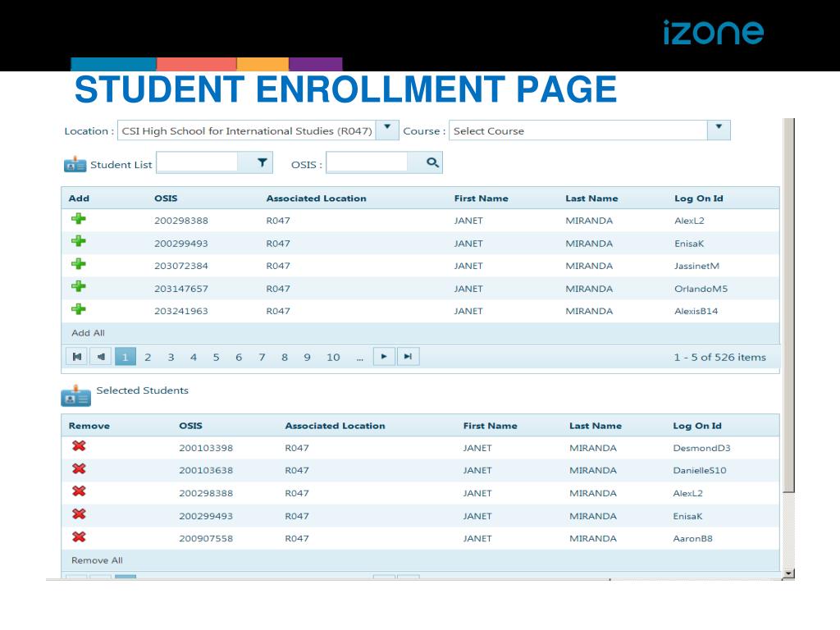The image size is (840, 630).
Task: Add student with OSIS 200298388
Action: tap(79, 218)
